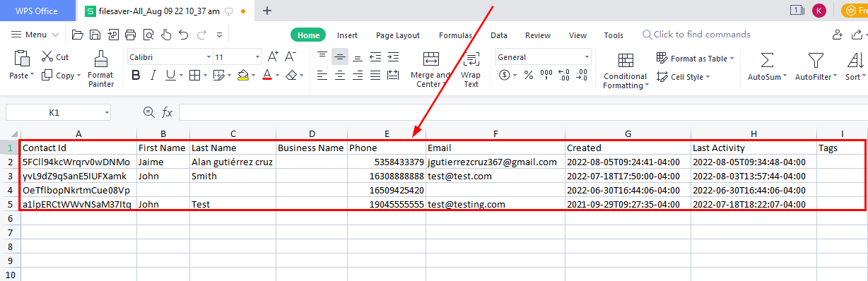Apply currency number format
This screenshot has height=281, width=868.
point(505,75)
